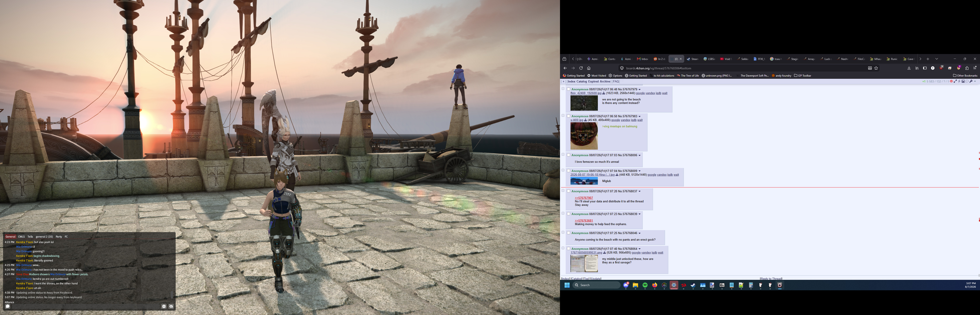Show list of all tabs dropdown
Screen dimensions: 980x315
point(937,59)
